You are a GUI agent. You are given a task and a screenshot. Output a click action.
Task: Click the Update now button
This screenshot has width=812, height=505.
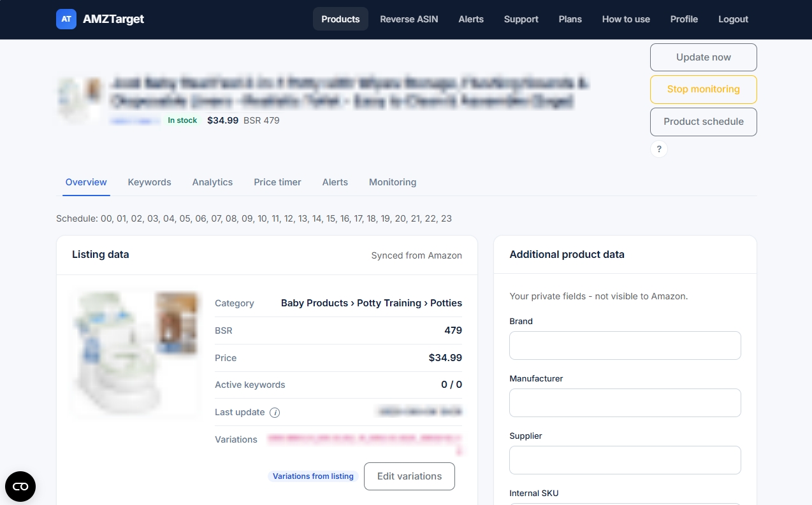[x=704, y=57]
